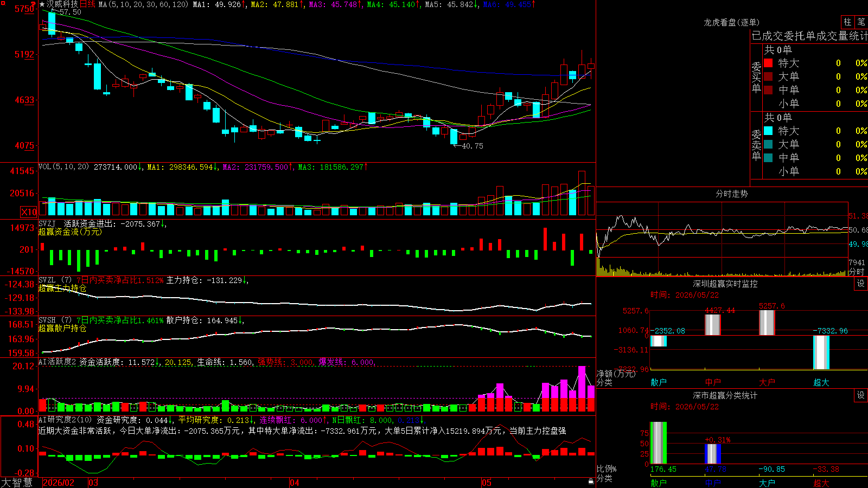Click the 57.50 high price label
Image resolution: width=868 pixels, height=488 pixels.
tap(70, 12)
